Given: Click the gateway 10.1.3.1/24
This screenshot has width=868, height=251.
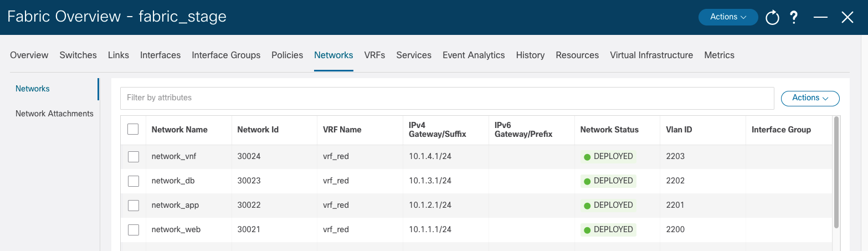Looking at the screenshot, I should pos(430,181).
